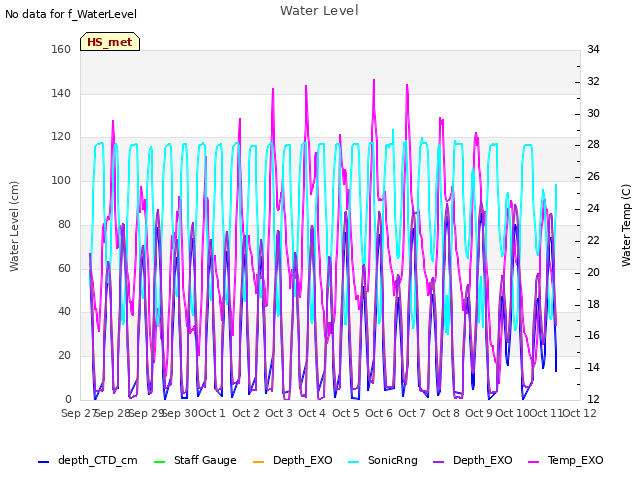Click the blue depth_CTD_cm legend swatch
640x480 pixels.
(x=43, y=462)
